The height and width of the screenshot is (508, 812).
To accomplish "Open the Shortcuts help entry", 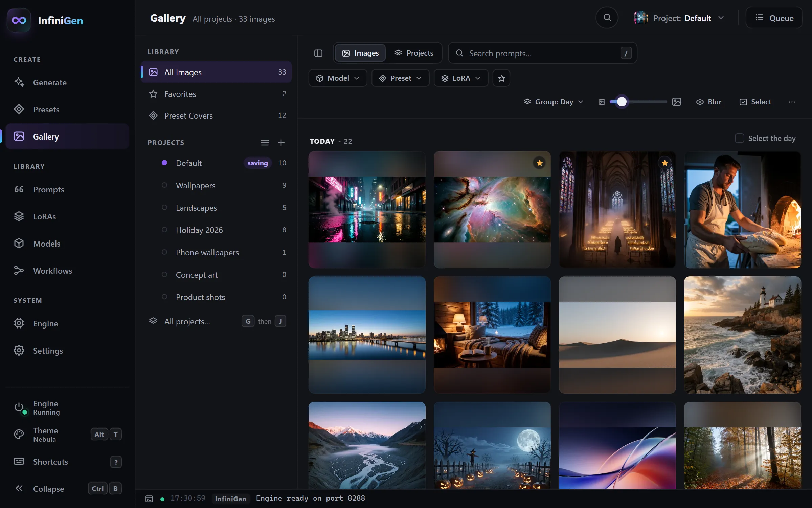I will (67, 462).
